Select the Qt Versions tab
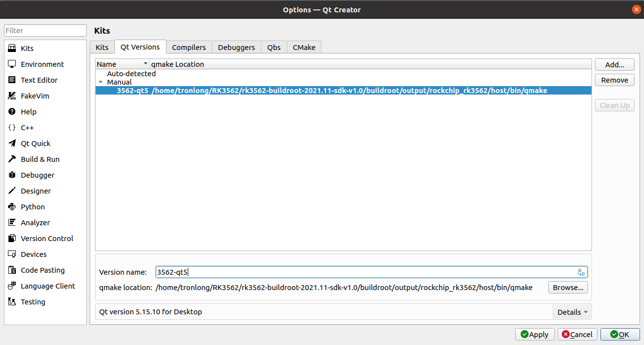Screen dimensions: 644x345 140,47
